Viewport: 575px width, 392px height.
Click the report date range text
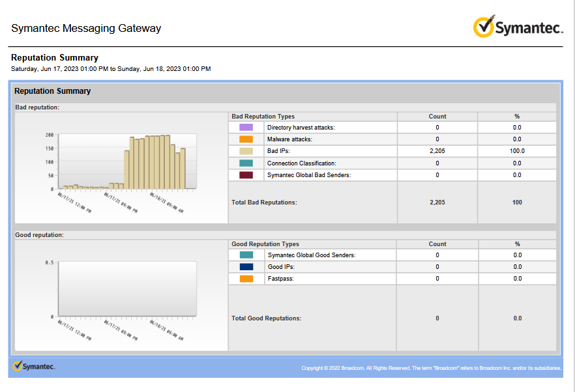111,69
